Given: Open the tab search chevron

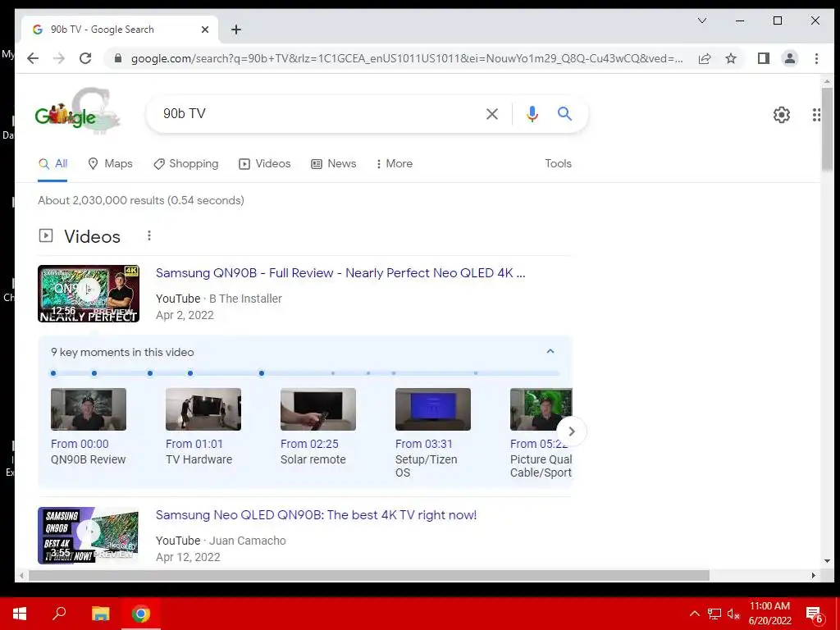Looking at the screenshot, I should pos(702,21).
